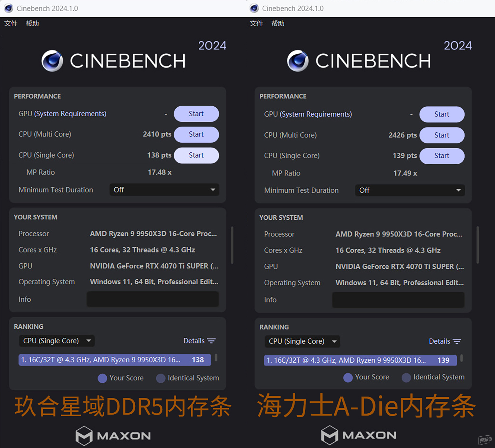Click the left Cinebench sphere logo
This screenshot has width=495, height=448.
click(52, 61)
